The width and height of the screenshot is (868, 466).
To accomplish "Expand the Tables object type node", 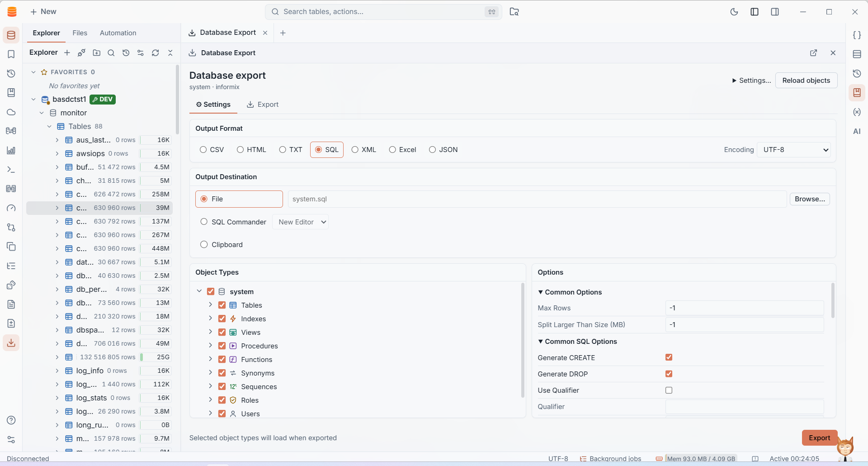I will coord(210,305).
